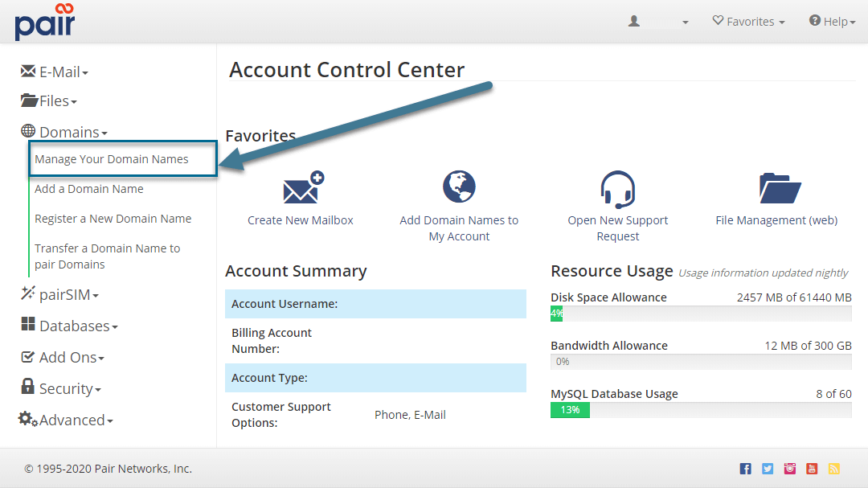The image size is (868, 488).
Task: Expand the Add Ons sidebar menu
Action: [x=63, y=357]
